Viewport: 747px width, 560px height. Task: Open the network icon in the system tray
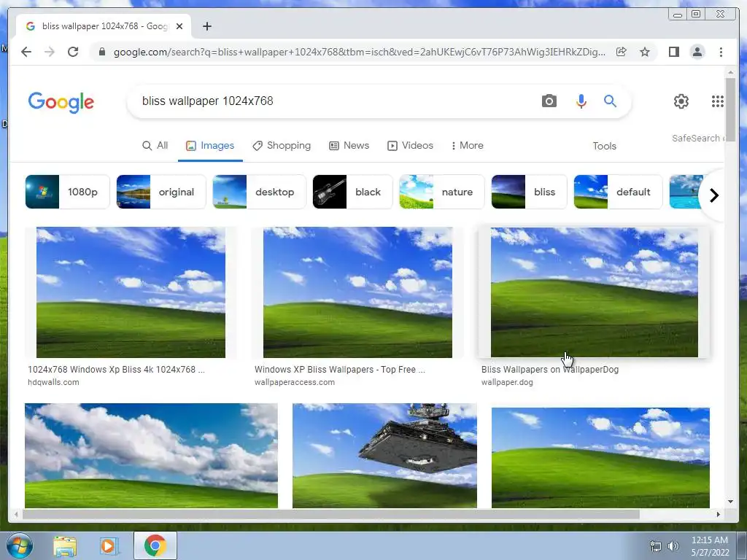coord(656,546)
